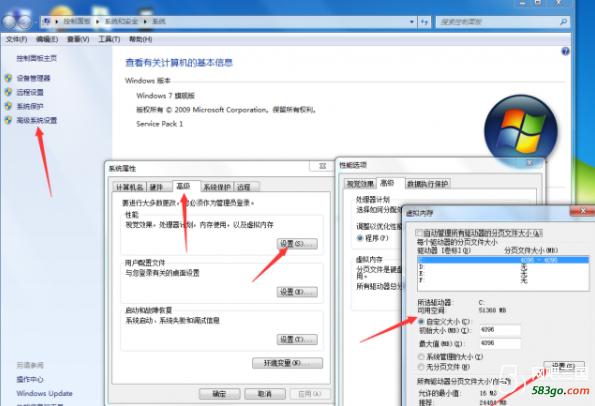Expand breadcrumb arrow after 系统和安全
The width and height of the screenshot is (595, 406).
[x=145, y=22]
